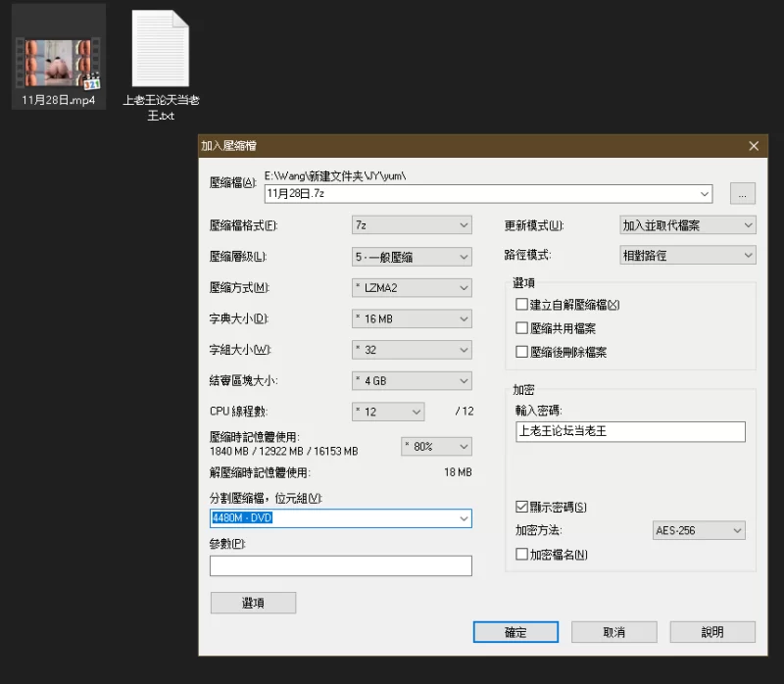Expand the 字典大小 16 MB dropdown
The height and width of the screenshot is (684, 784).
(412, 318)
